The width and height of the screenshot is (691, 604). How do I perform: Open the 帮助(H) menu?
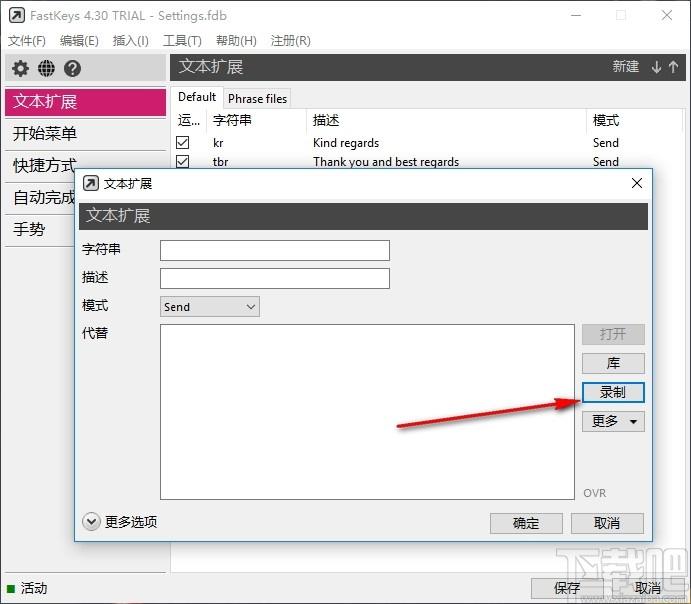pos(236,41)
